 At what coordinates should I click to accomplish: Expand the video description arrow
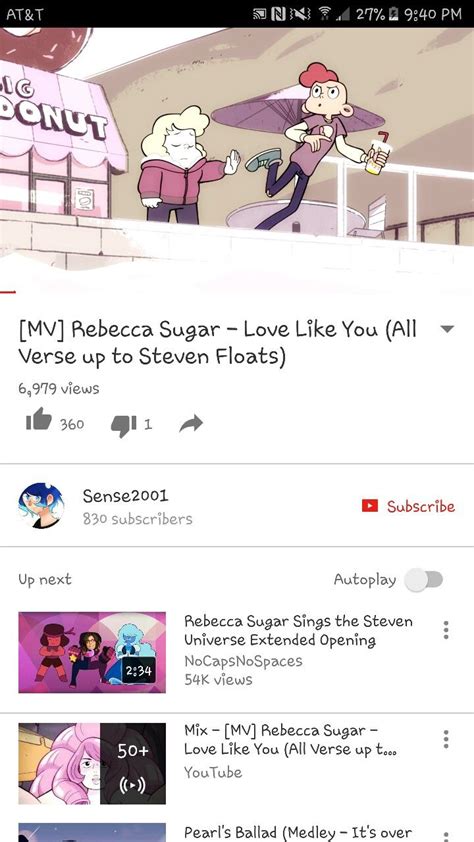tap(447, 329)
